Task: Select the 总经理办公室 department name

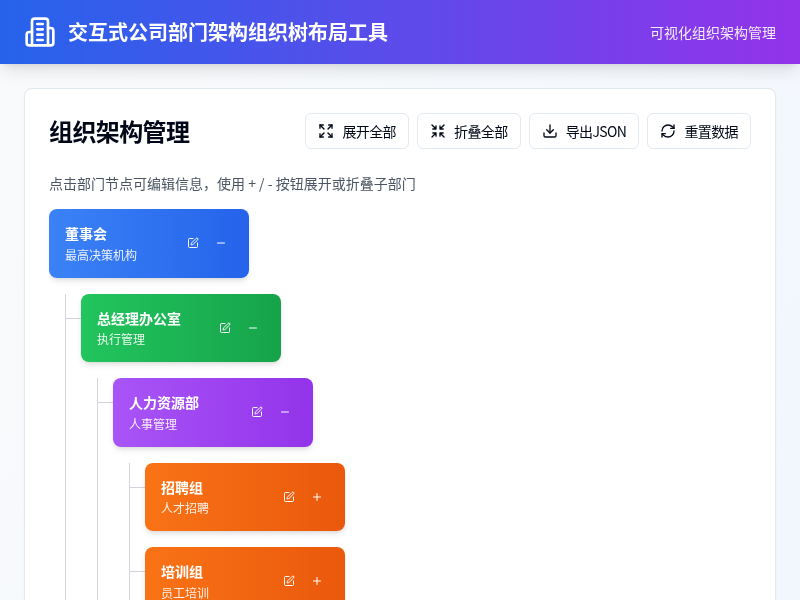Action: (x=139, y=319)
